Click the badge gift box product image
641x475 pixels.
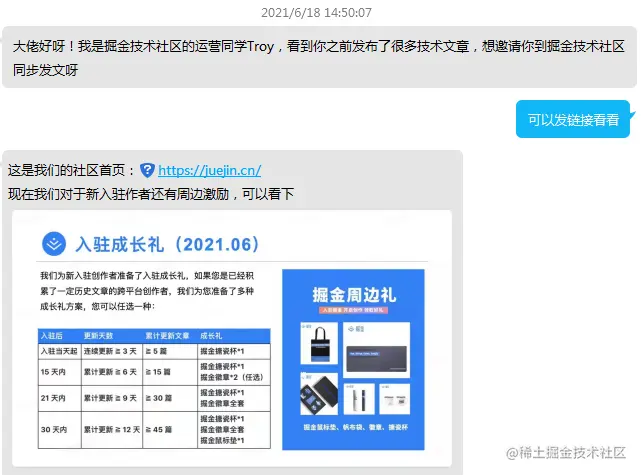(319, 394)
